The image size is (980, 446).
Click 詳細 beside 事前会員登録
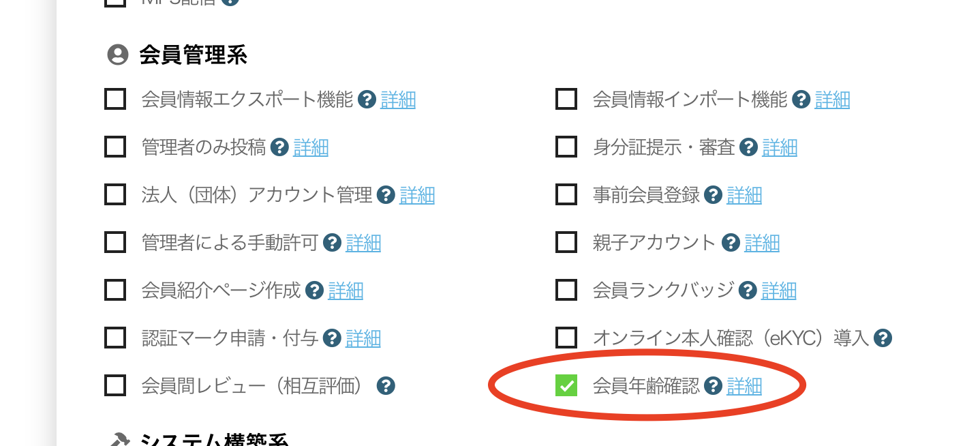(x=744, y=195)
